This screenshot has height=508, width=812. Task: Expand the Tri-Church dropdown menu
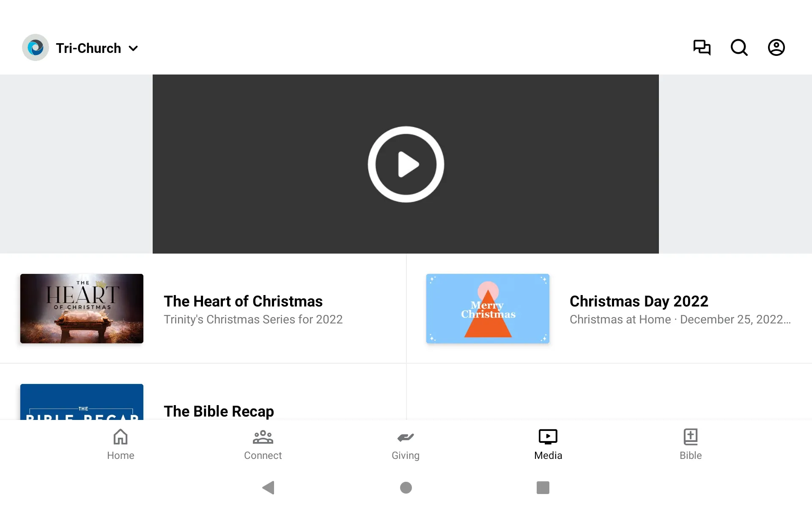point(133,47)
